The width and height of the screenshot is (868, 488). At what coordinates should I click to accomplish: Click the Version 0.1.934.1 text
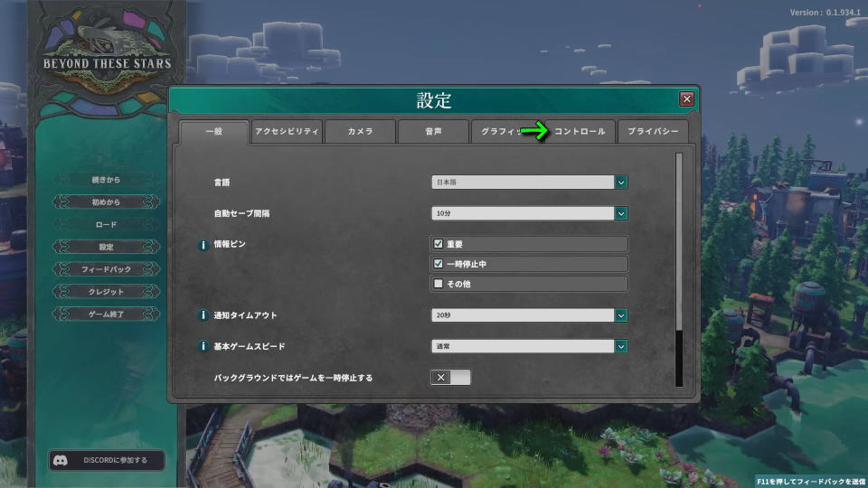pos(825,12)
